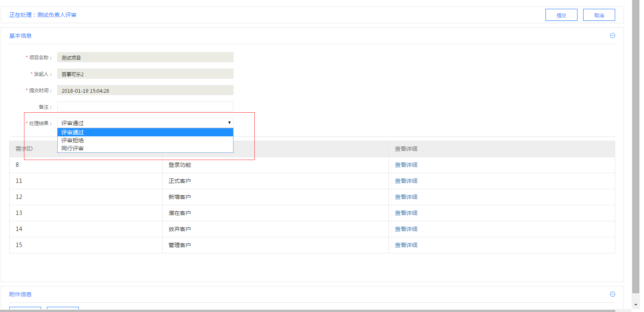Screen dimensions: 644x312
Task: Open 查看详细 for 管理客户 row
Action: [x=406, y=245]
